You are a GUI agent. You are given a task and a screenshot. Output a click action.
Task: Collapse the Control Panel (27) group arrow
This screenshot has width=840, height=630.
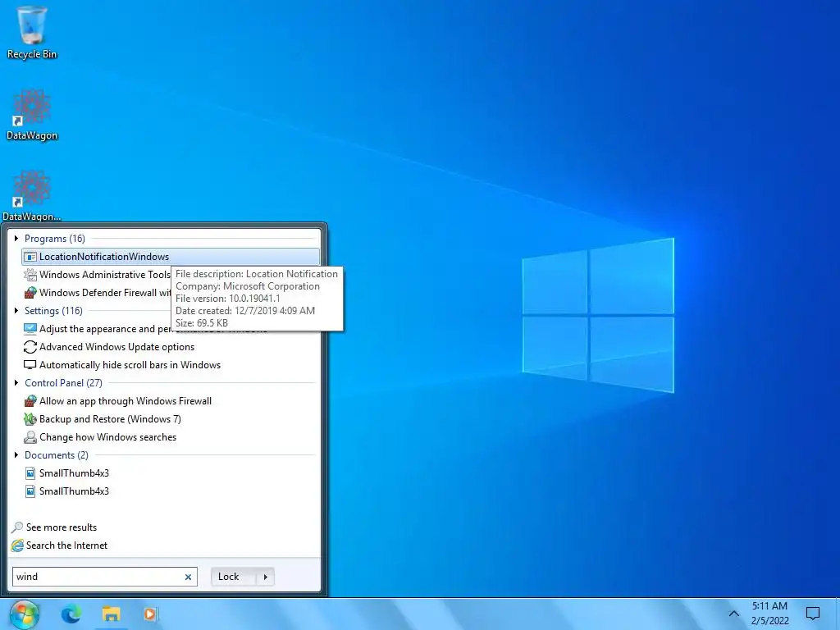point(16,382)
